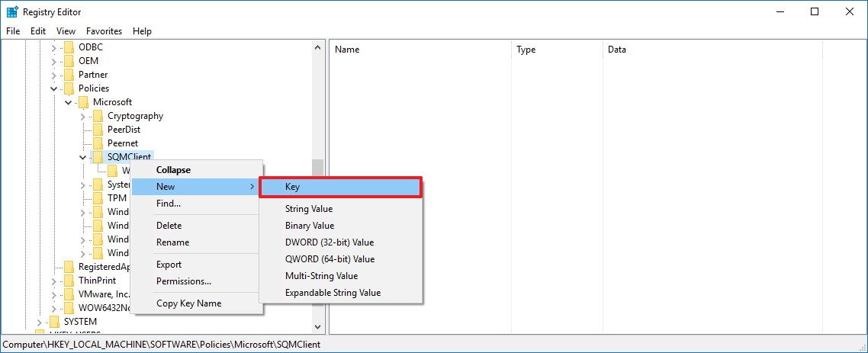Viewport: 868px width, 353px height.
Task: Select the Cryptography key label
Action: (135, 116)
